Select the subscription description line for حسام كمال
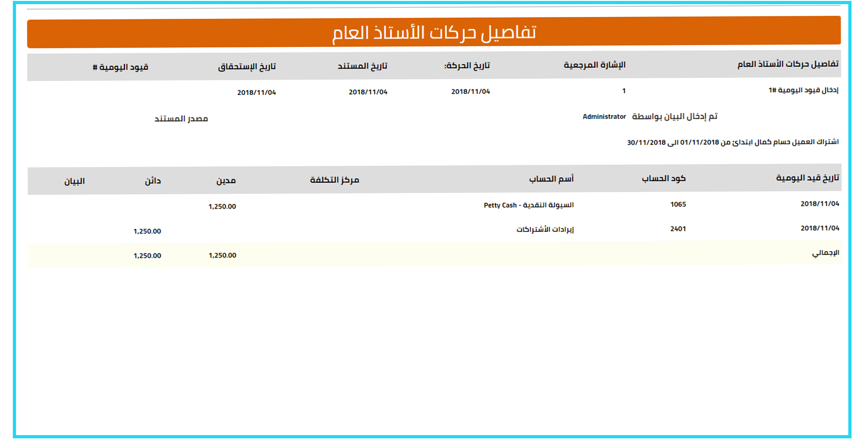 click(x=732, y=142)
